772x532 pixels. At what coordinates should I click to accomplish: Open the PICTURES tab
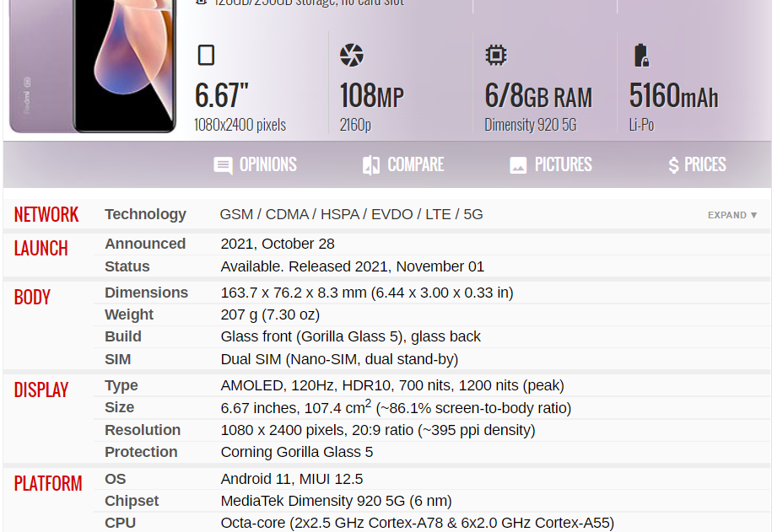pyautogui.click(x=550, y=165)
